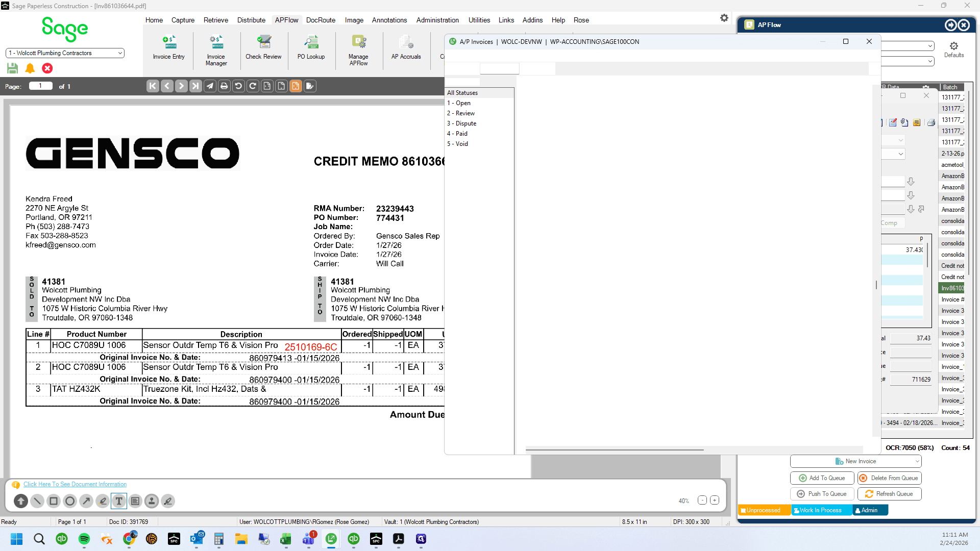Click the send paper-plane icon in viewer toolbar

210,86
